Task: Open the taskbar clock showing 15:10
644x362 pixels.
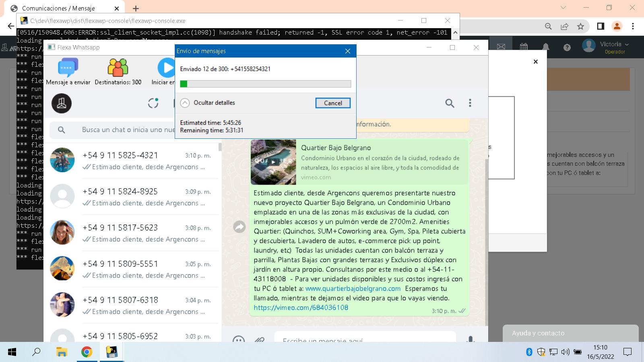Action: click(x=601, y=352)
